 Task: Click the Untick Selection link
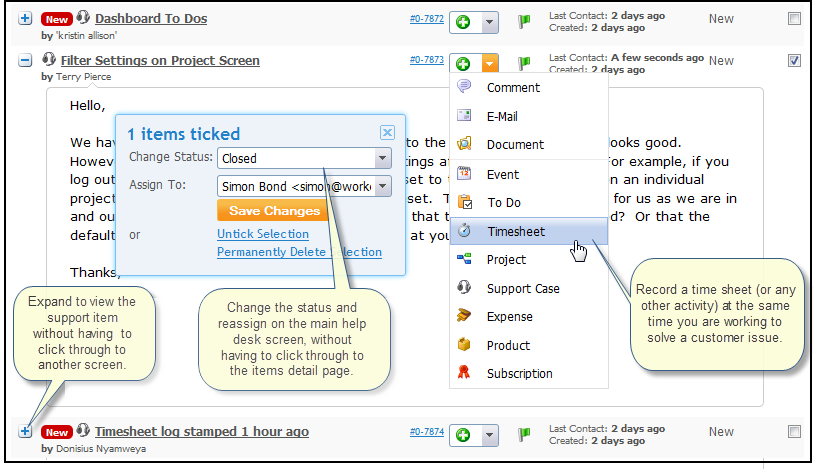[x=262, y=234]
